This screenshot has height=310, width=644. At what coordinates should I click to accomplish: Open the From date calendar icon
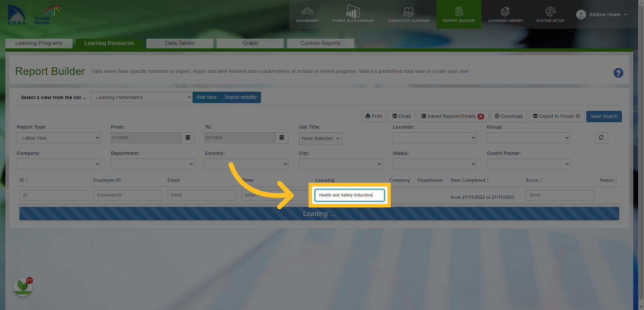pos(188,138)
